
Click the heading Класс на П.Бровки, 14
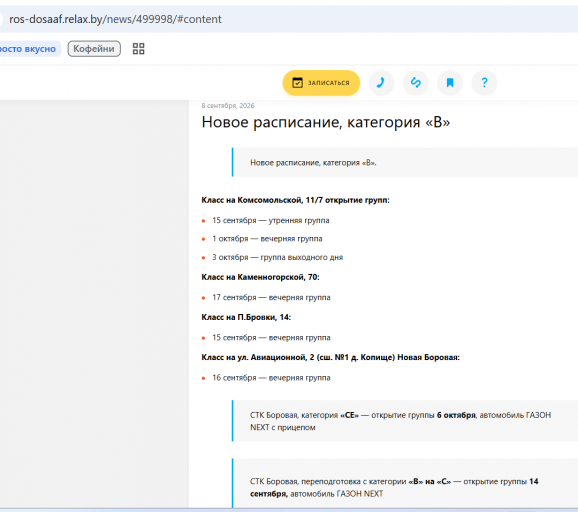(246, 317)
